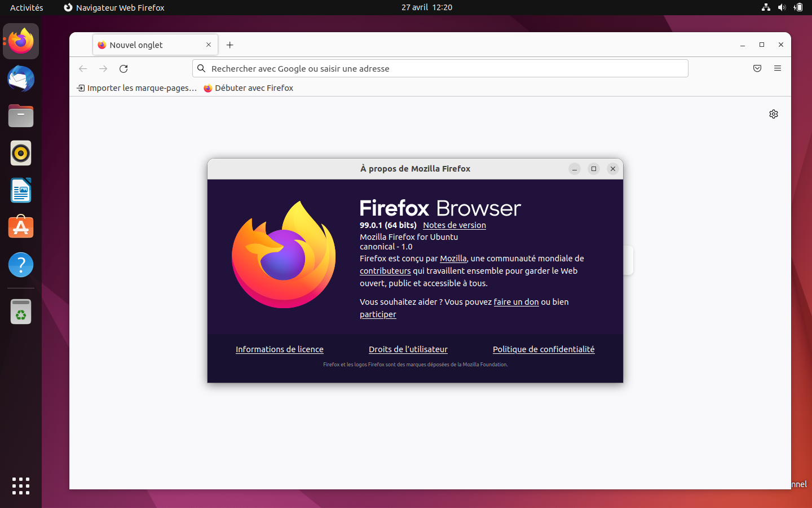Select the Nouvel onglet tab
The height and width of the screenshot is (508, 812).
click(x=155, y=45)
